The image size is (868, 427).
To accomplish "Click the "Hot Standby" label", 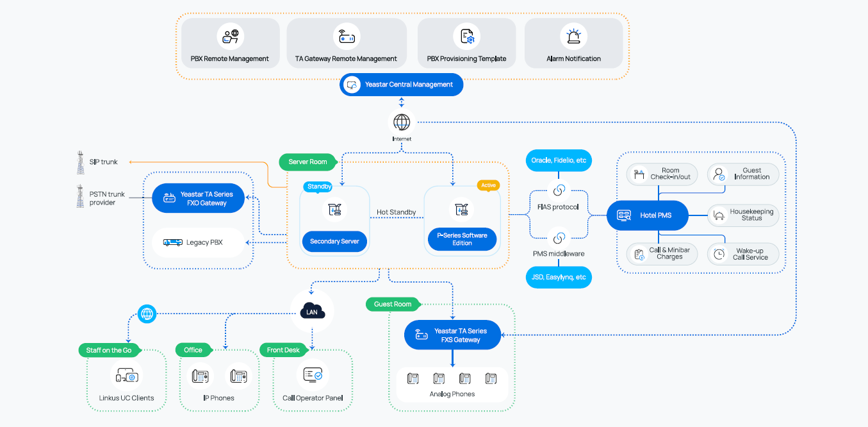I will pos(396,212).
